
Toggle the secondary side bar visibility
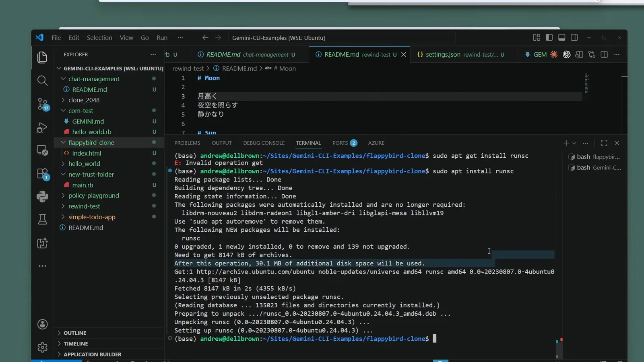pos(574,37)
